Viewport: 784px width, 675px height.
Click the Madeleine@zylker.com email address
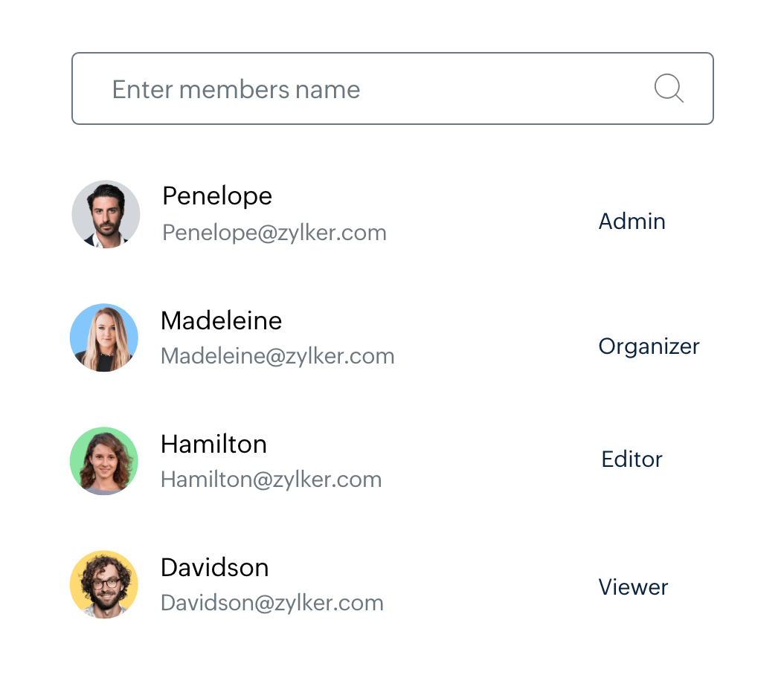tap(277, 356)
